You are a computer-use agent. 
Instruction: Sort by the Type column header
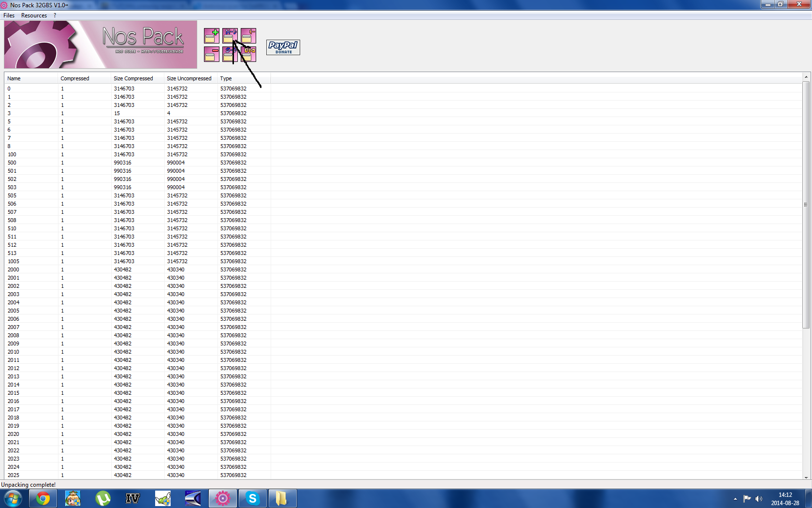pyautogui.click(x=244, y=78)
